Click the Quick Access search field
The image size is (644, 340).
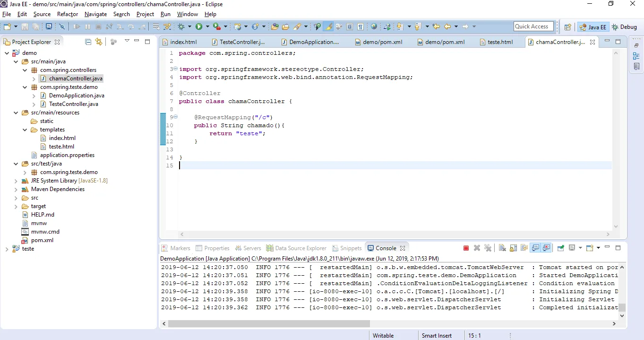(533, 26)
